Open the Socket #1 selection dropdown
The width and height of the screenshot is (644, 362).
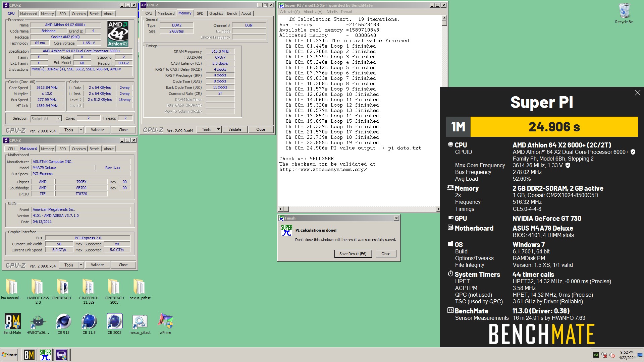[59, 118]
